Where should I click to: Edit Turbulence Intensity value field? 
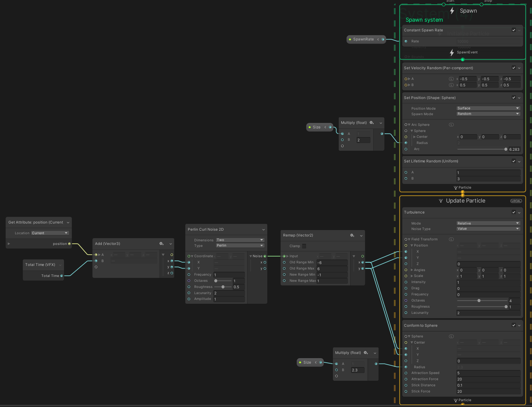pyautogui.click(x=488, y=282)
